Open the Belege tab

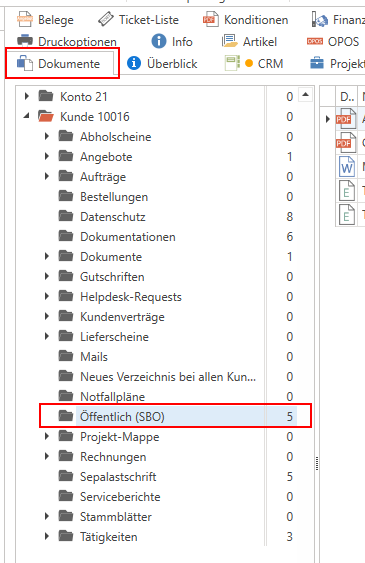click(x=45, y=20)
